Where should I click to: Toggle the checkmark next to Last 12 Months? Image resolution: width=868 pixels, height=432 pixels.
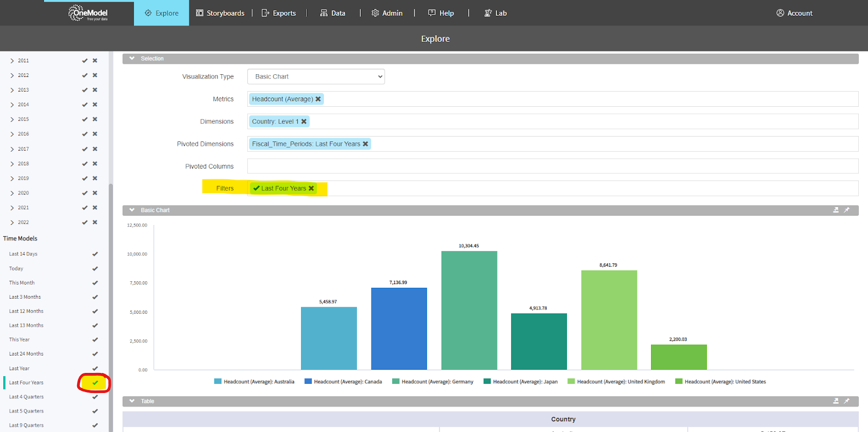(x=95, y=311)
